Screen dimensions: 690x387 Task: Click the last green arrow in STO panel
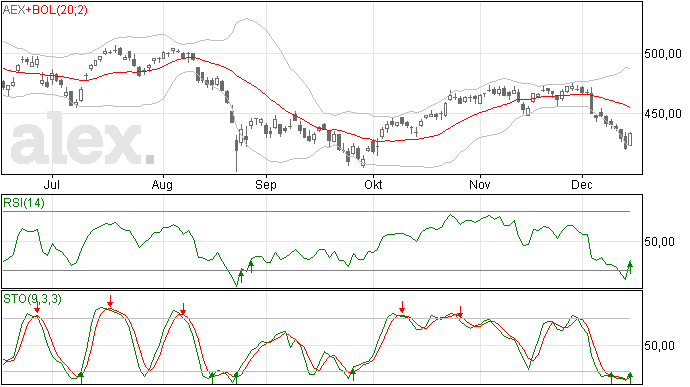tap(630, 377)
